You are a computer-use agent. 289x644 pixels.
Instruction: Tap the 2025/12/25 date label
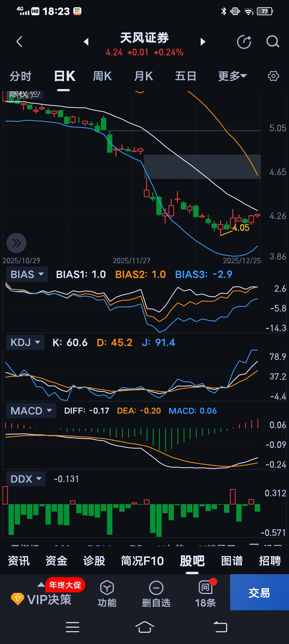tap(242, 260)
